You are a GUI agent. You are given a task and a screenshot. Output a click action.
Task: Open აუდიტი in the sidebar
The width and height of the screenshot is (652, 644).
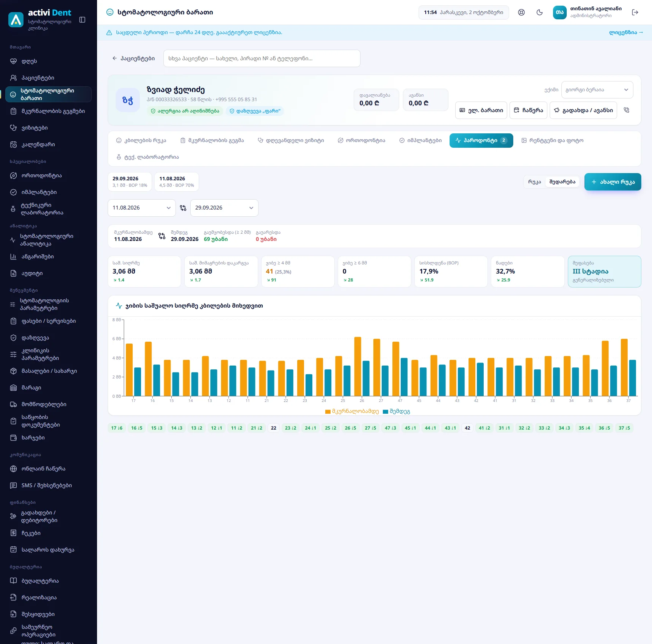[x=49, y=273]
